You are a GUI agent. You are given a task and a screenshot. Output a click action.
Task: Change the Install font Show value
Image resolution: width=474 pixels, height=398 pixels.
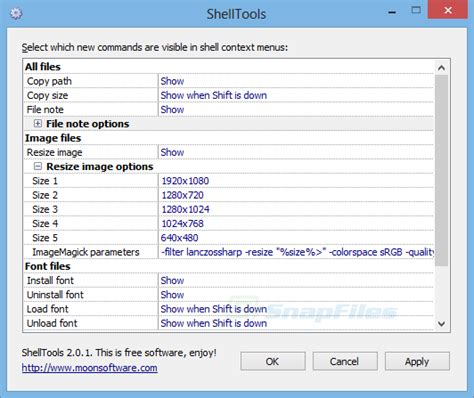pyautogui.click(x=296, y=280)
